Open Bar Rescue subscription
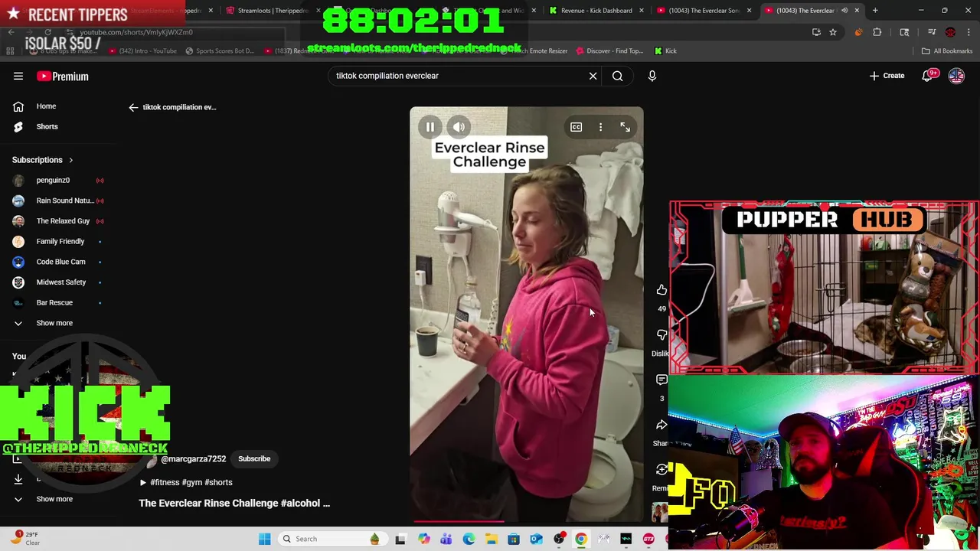This screenshot has height=551, width=980. click(54, 303)
